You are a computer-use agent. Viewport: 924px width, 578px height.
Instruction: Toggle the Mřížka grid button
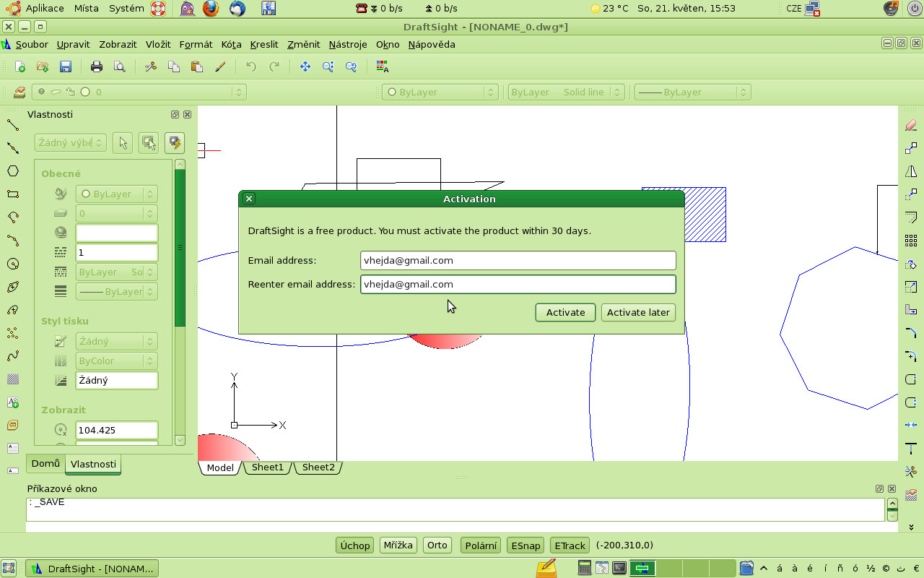pos(398,545)
